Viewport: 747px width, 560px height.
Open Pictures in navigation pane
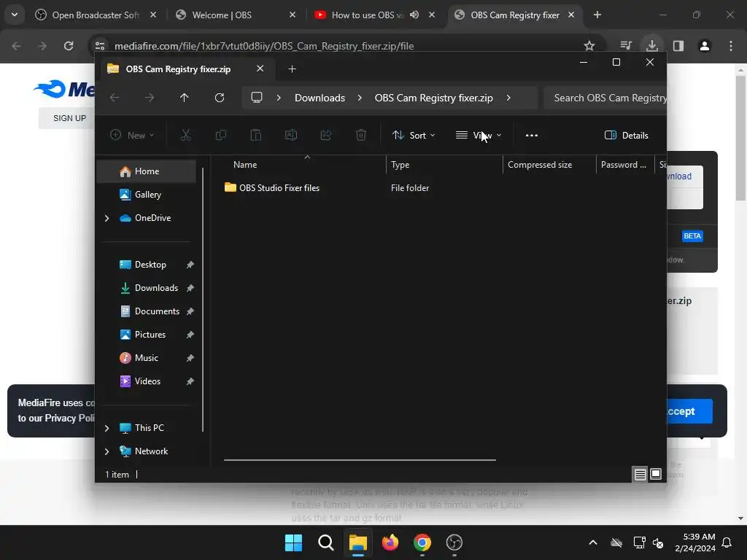(150, 335)
